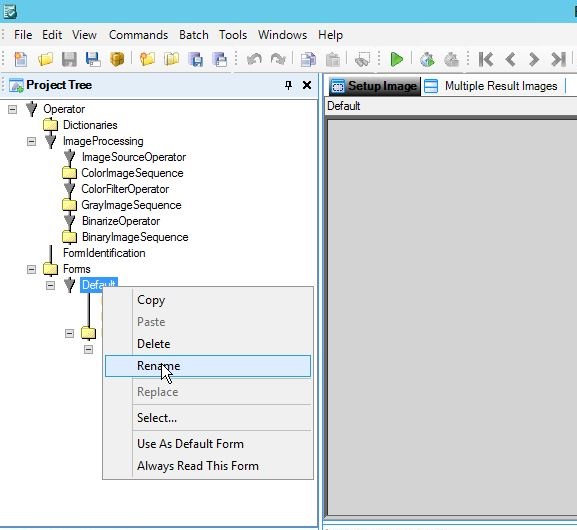Select the Dictionaries folder in the tree
577x530 pixels.
[90, 125]
